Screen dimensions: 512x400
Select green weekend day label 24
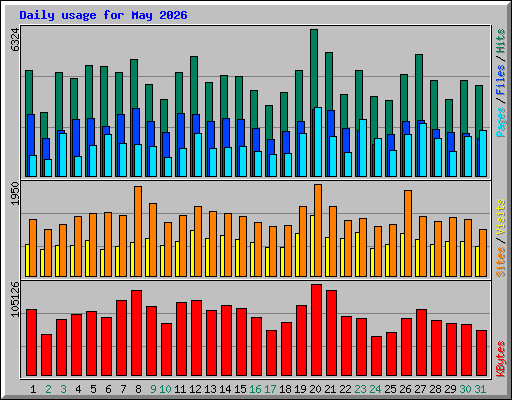pyautogui.click(x=375, y=389)
